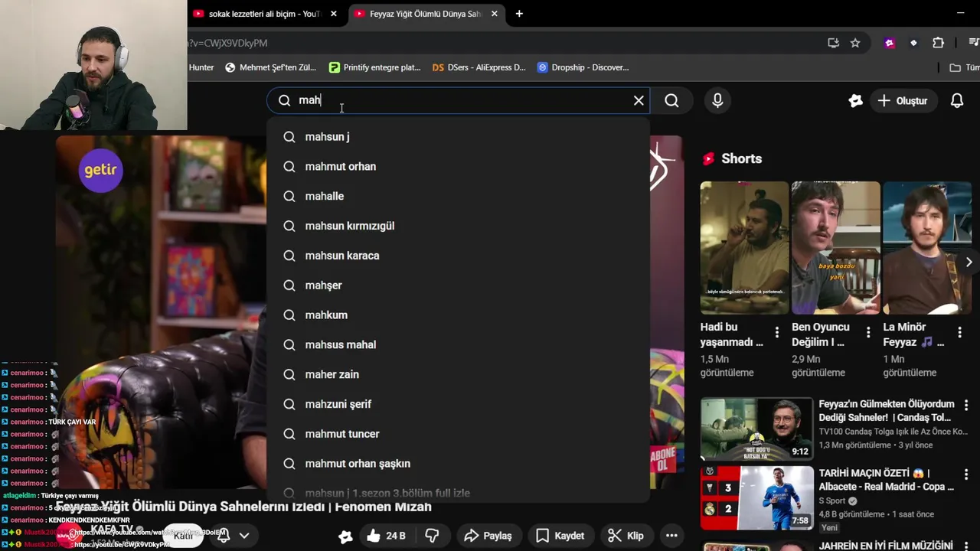Click the bell subscription notification icon
Viewport: 980px width, 551px height.
[x=224, y=536]
